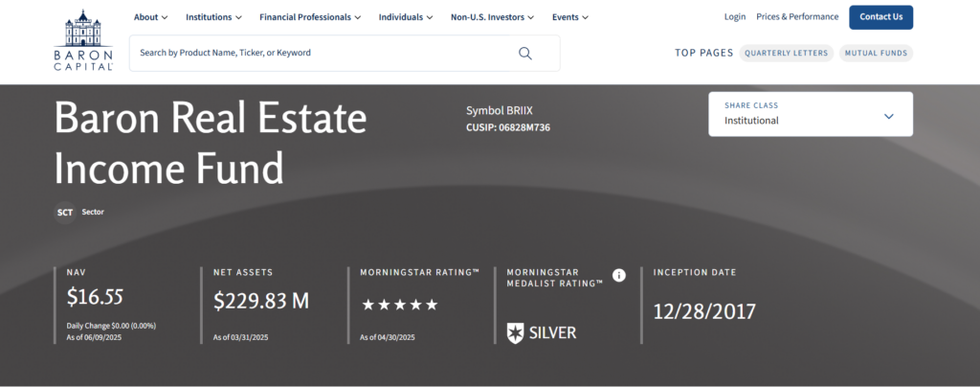Image resolution: width=980 pixels, height=387 pixels.
Task: Open the Morningstar Medalist info icon
Action: 619,275
